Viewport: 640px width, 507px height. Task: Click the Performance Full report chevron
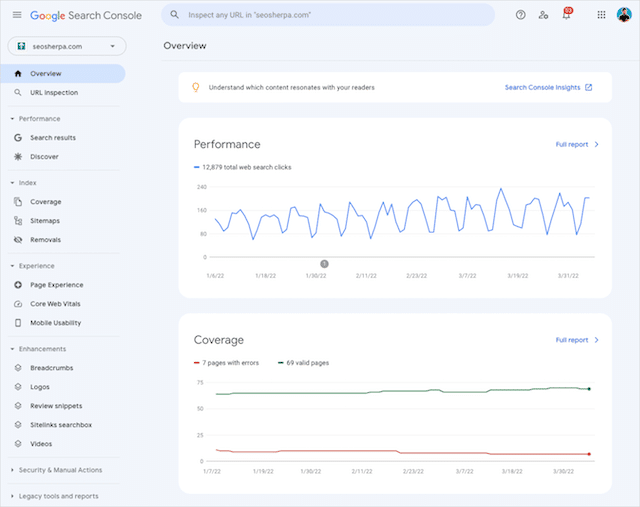click(596, 145)
